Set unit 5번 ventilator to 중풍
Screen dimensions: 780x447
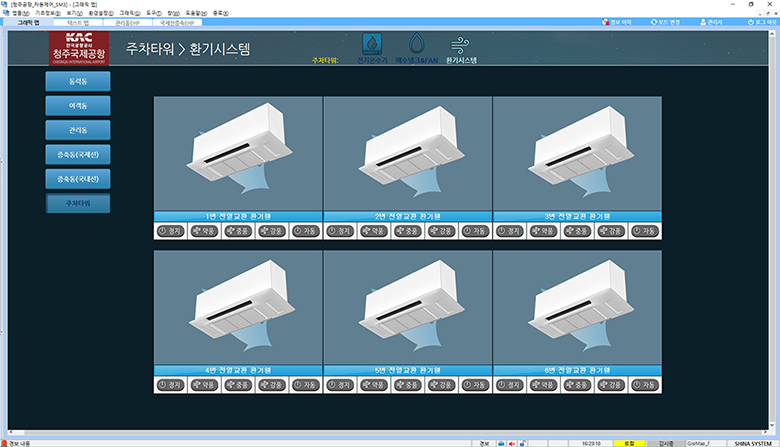tap(408, 385)
